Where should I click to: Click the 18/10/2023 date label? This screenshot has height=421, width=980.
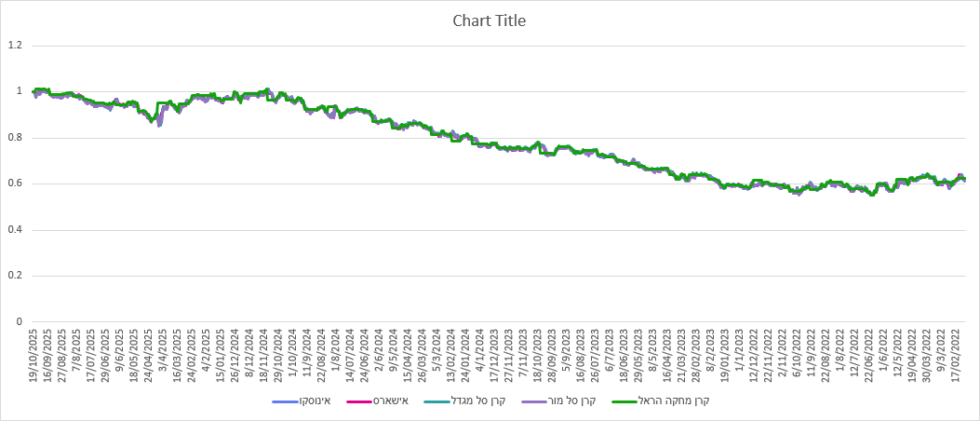538,355
